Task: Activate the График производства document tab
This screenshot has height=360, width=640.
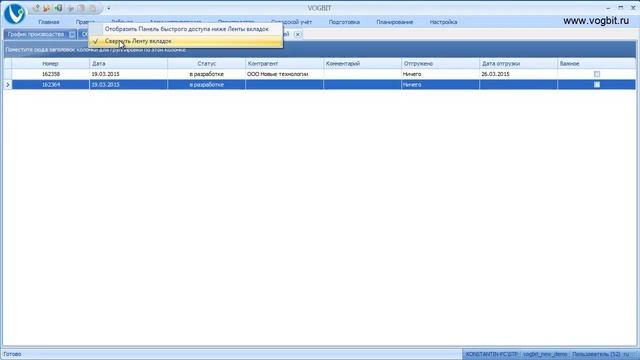Action: point(36,34)
